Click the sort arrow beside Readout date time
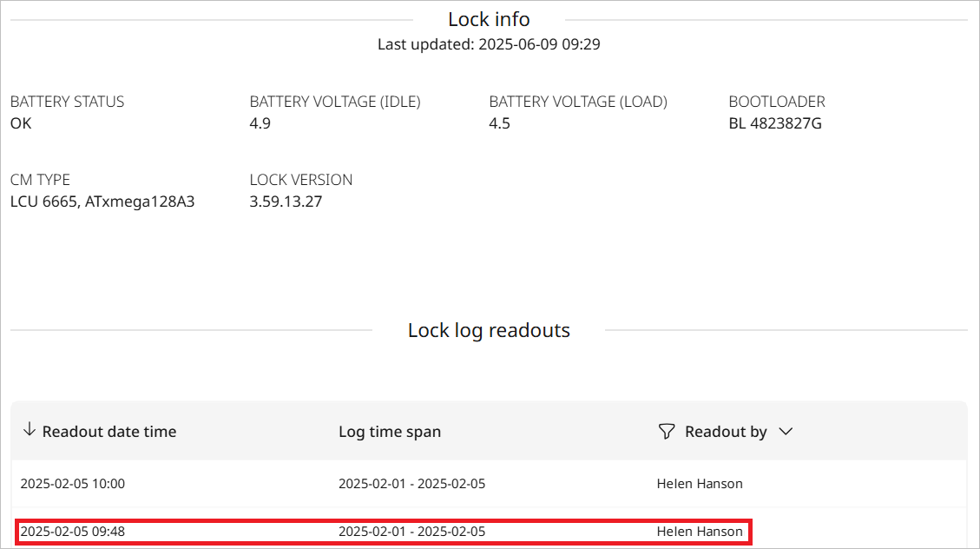 point(29,431)
